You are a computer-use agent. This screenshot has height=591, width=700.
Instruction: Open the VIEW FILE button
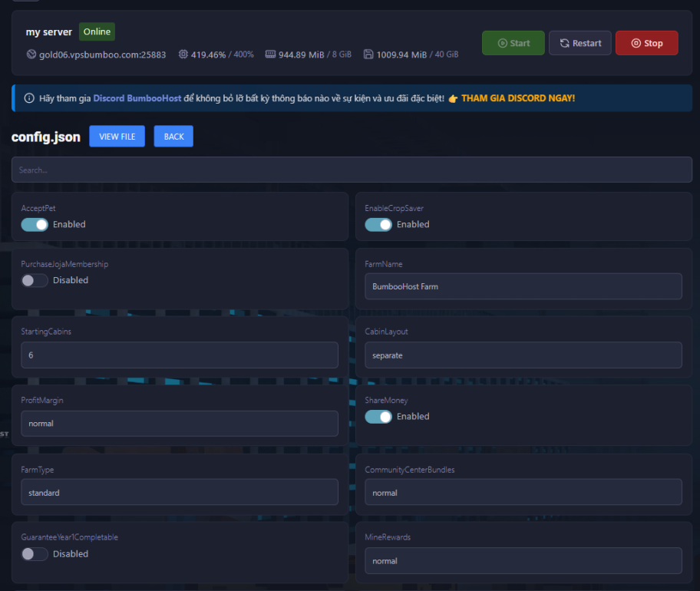(x=117, y=137)
